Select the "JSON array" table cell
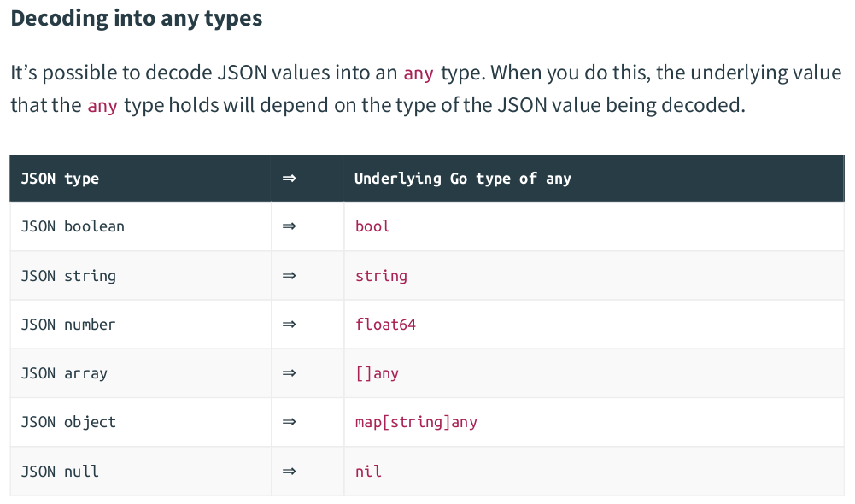855x504 pixels. [x=64, y=373]
